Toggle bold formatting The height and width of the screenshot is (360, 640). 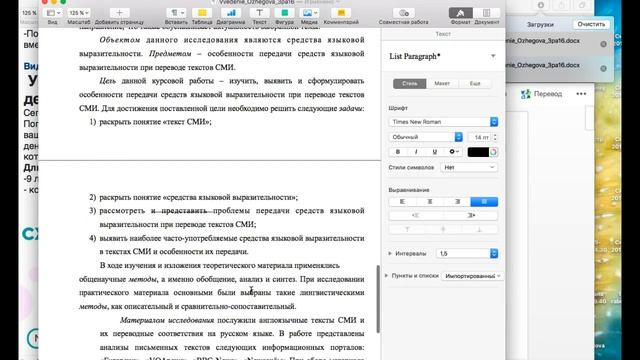[x=398, y=152]
